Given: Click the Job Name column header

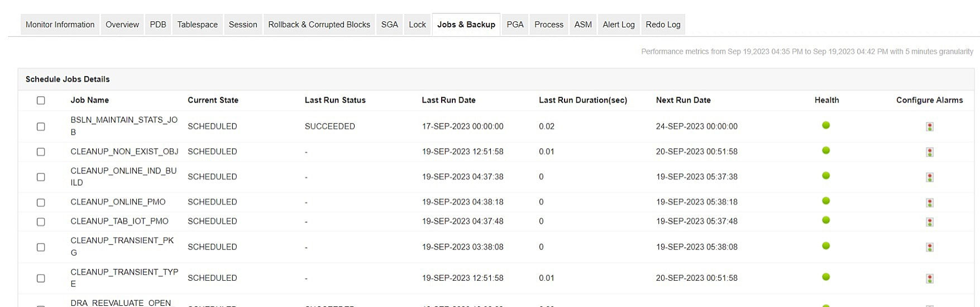Looking at the screenshot, I should point(89,100).
